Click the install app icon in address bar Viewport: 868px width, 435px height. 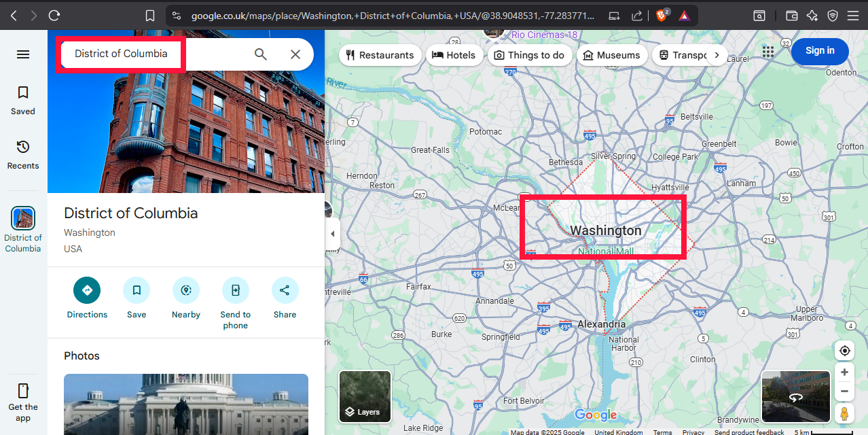pyautogui.click(x=614, y=15)
